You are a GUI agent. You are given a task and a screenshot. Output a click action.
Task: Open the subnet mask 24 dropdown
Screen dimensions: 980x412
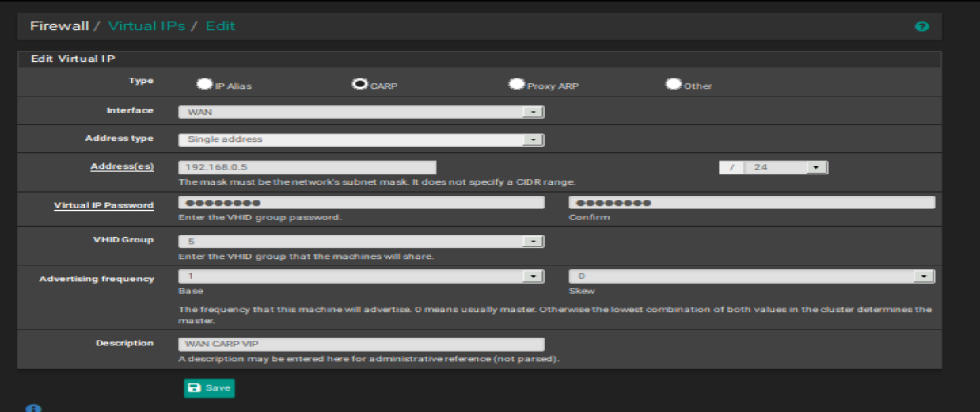787,167
